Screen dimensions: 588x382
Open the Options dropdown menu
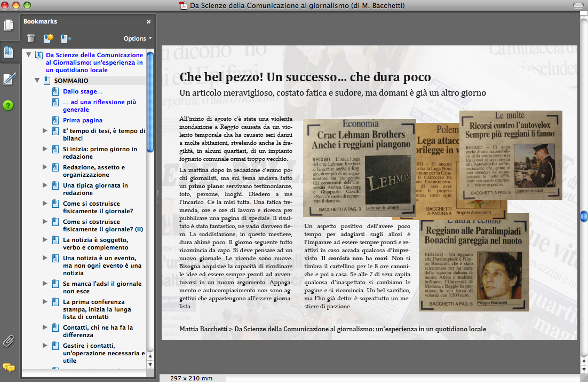137,38
